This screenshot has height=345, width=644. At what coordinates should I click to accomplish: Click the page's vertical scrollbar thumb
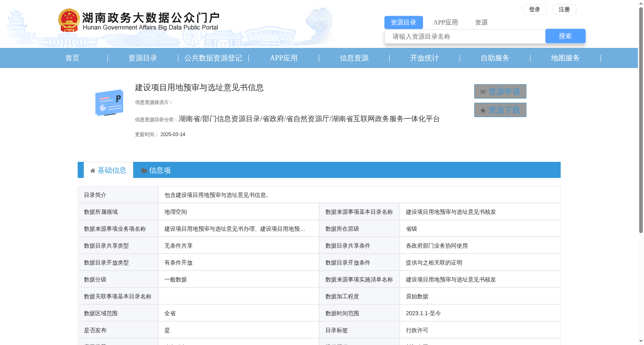[x=641, y=120]
